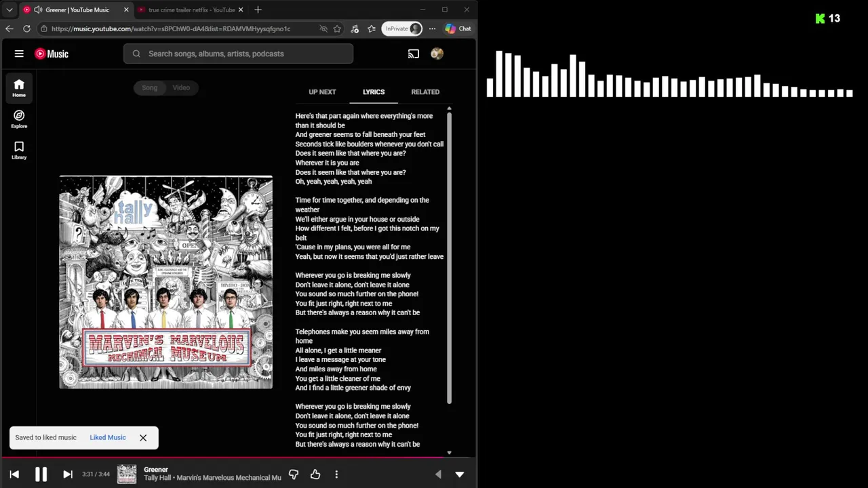Viewport: 868px width, 488px height.
Task: Dismiss the Saved to liked music toast
Action: pyautogui.click(x=143, y=438)
